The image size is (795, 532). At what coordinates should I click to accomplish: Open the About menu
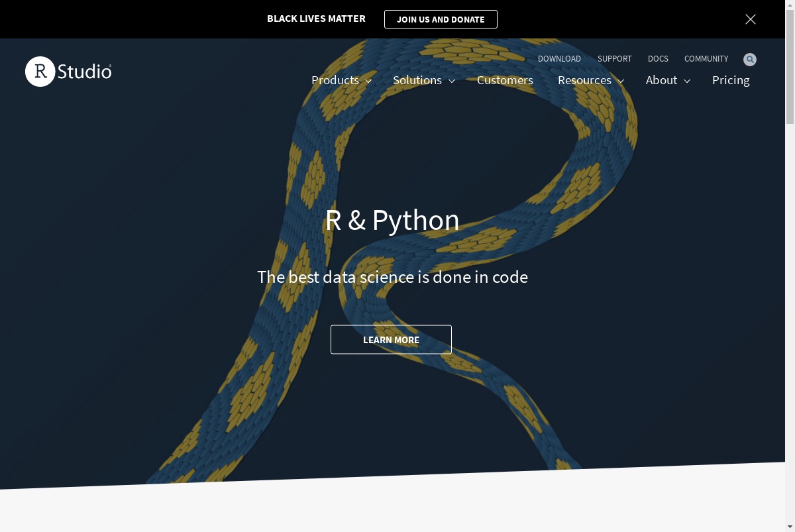[x=661, y=80]
